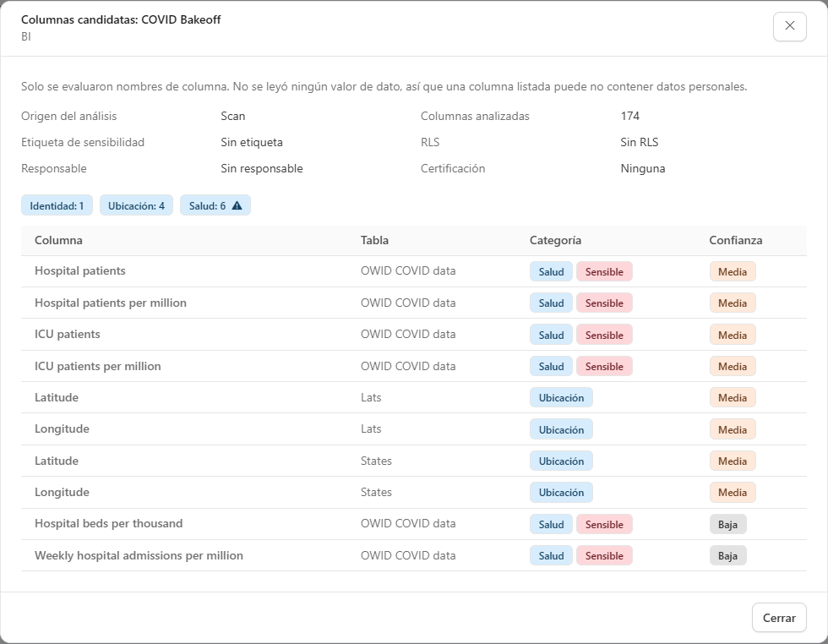Click the 'Scan' value for Origen del análisis
The width and height of the screenshot is (828, 644).
[233, 117]
